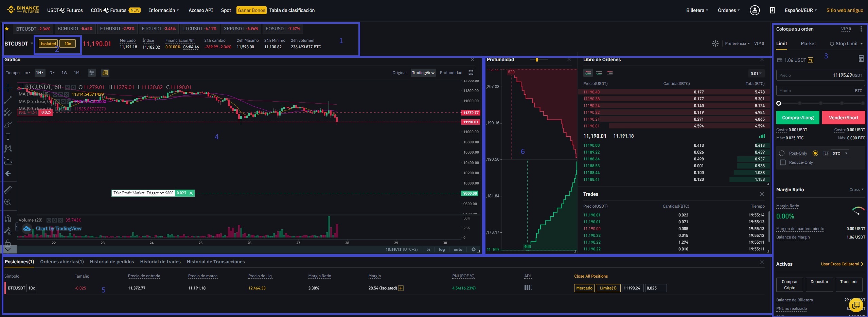Click the Depositar button
The height and width of the screenshot is (317, 868).
(x=819, y=285)
